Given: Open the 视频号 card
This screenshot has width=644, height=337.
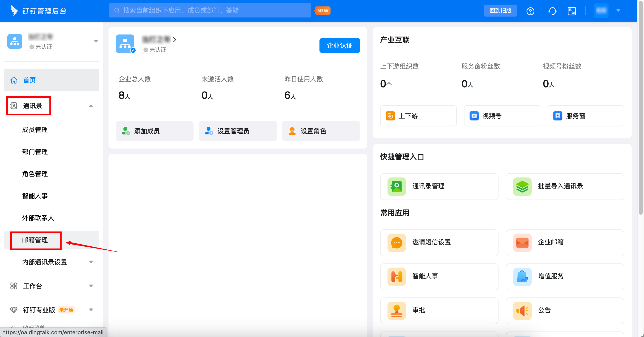Looking at the screenshot, I should pos(502,116).
